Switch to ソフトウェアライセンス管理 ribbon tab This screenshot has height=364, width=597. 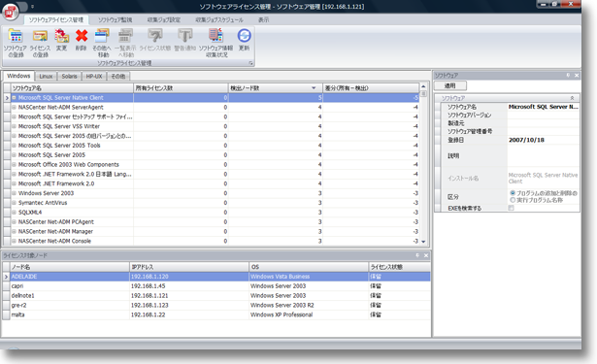(x=56, y=19)
